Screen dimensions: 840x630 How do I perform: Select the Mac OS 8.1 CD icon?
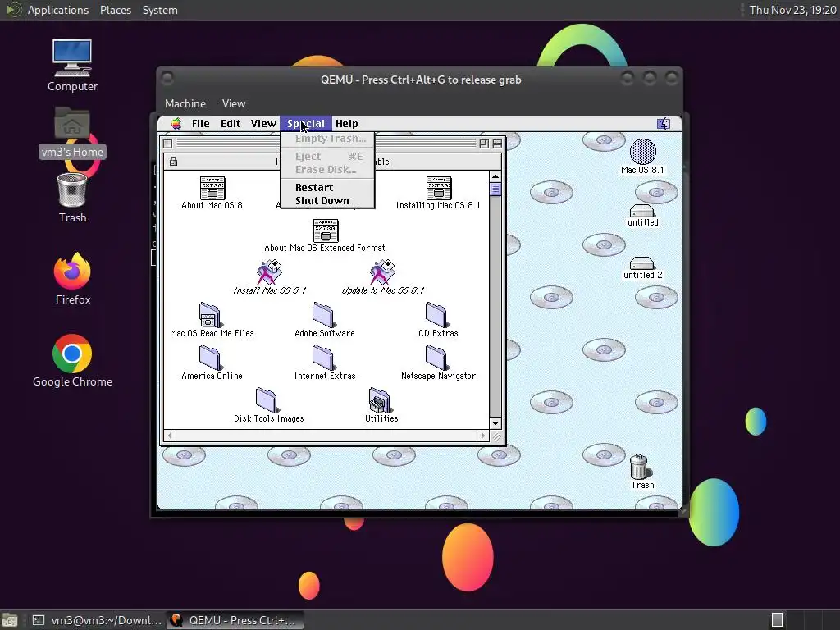pos(643,152)
